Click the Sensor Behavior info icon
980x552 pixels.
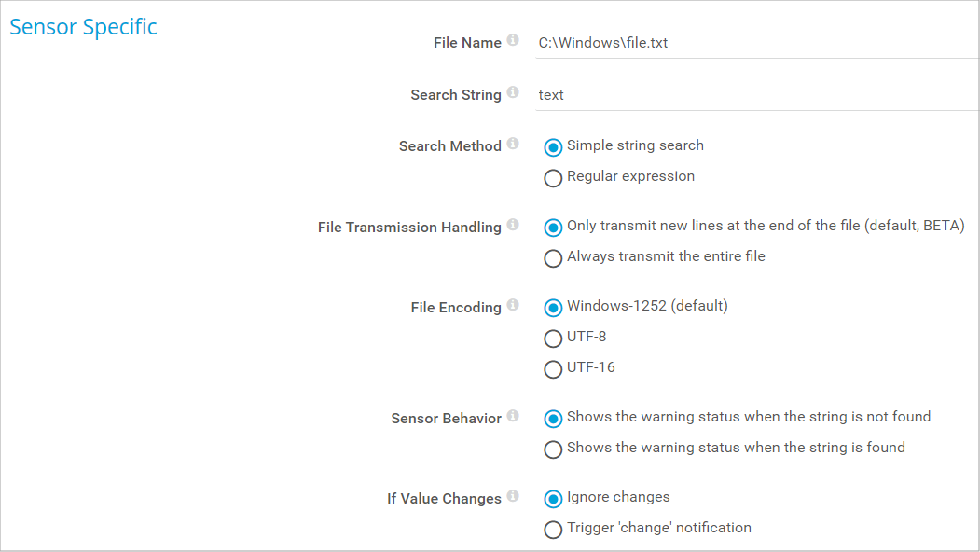513,417
